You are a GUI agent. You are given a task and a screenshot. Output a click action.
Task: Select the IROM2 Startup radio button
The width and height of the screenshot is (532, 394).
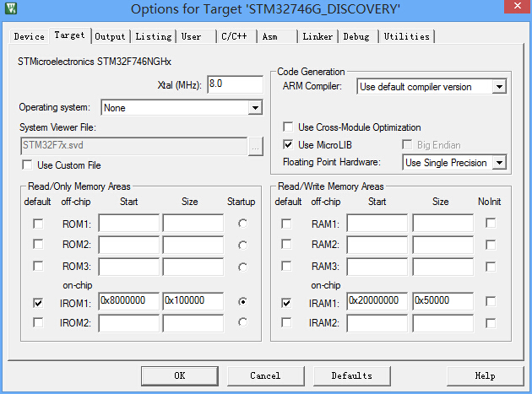[243, 322]
